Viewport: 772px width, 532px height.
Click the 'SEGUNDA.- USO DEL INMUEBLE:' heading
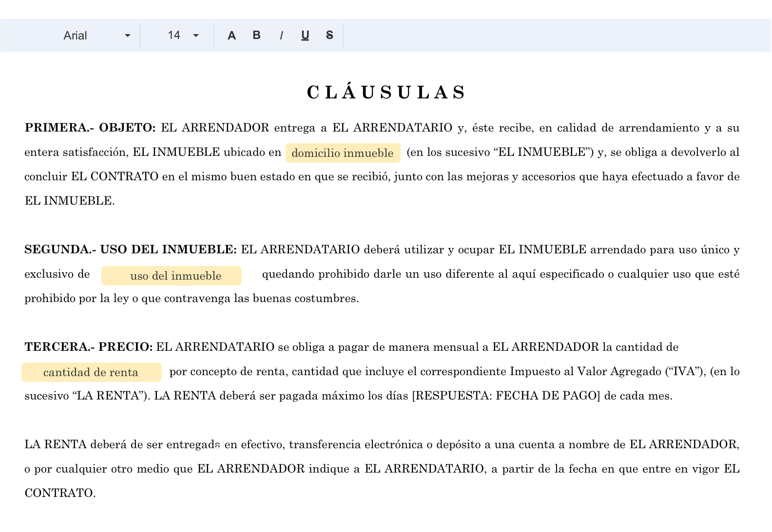pyautogui.click(x=130, y=250)
